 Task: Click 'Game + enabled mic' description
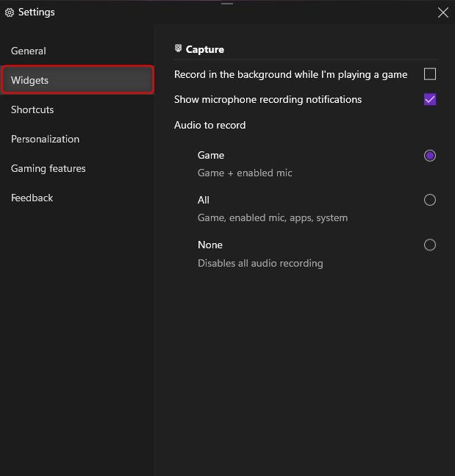[245, 173]
